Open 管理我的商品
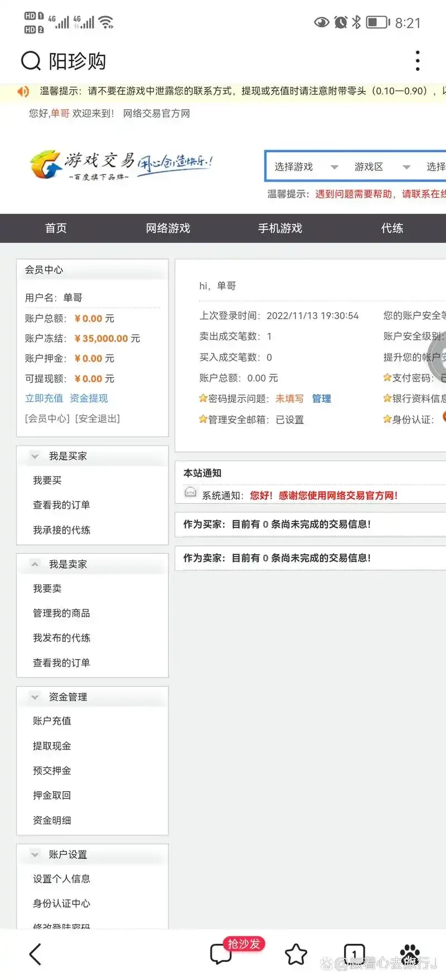 click(x=61, y=613)
